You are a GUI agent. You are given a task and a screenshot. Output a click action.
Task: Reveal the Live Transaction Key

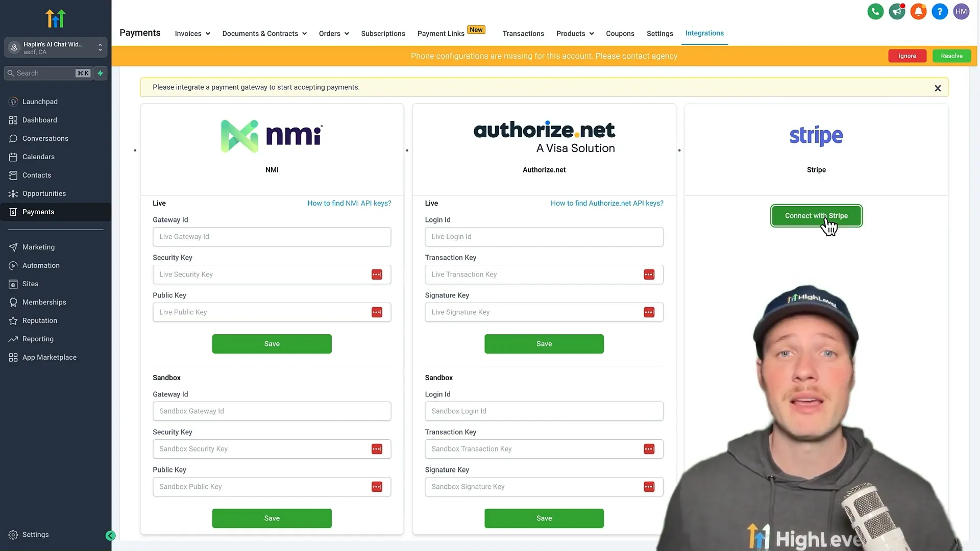coord(649,274)
